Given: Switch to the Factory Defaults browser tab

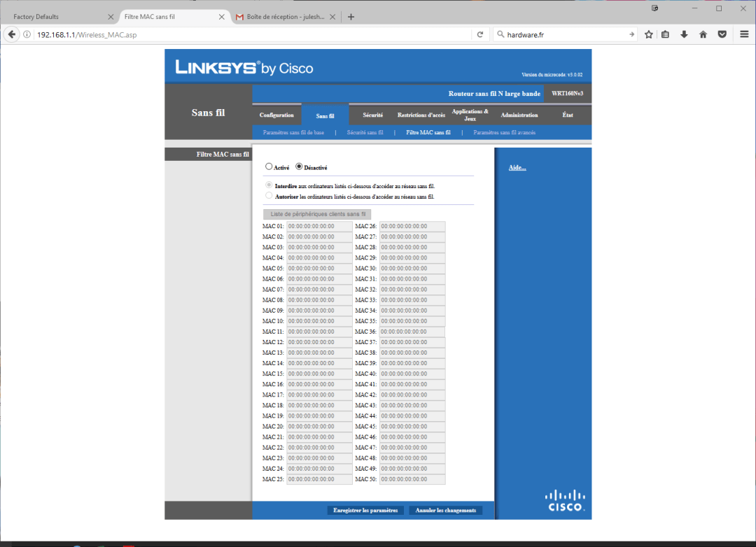Looking at the screenshot, I should 57,17.
